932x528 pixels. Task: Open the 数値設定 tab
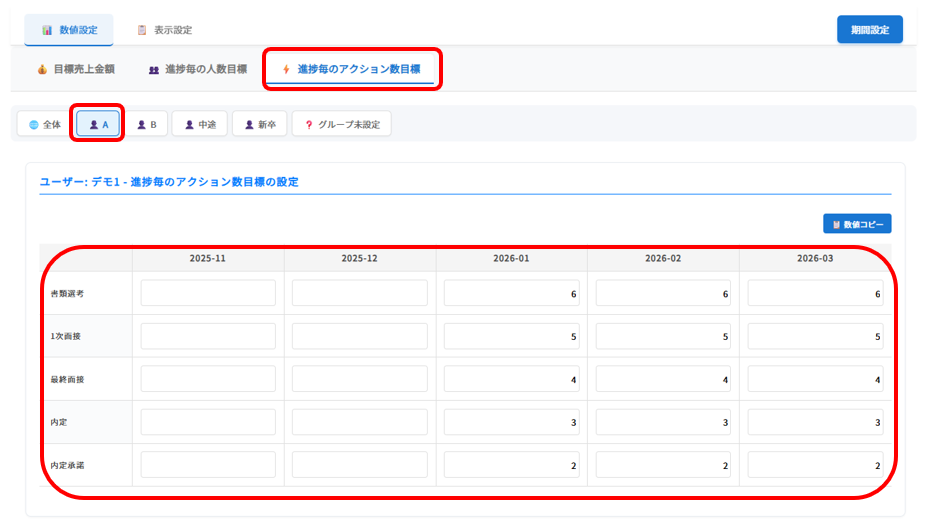(x=69, y=30)
